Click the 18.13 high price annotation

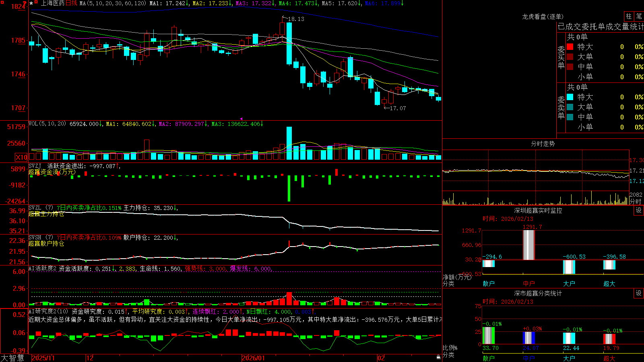pos(296,19)
